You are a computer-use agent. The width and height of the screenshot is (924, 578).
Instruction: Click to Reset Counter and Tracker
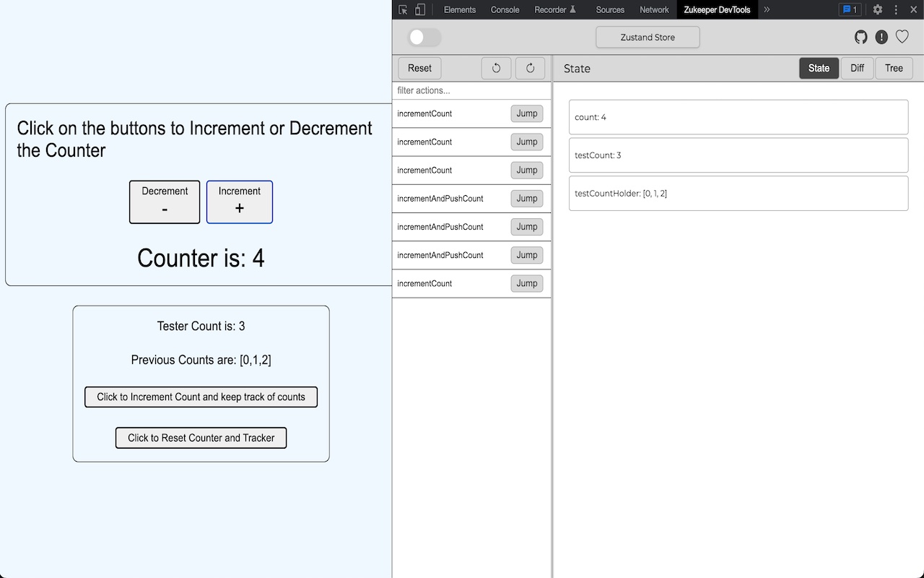coord(201,438)
